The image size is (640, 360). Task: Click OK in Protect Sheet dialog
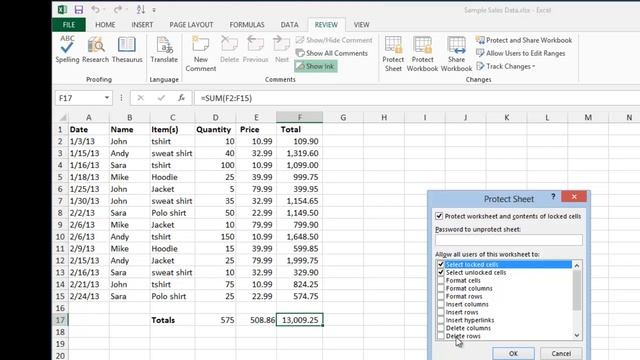click(x=513, y=353)
